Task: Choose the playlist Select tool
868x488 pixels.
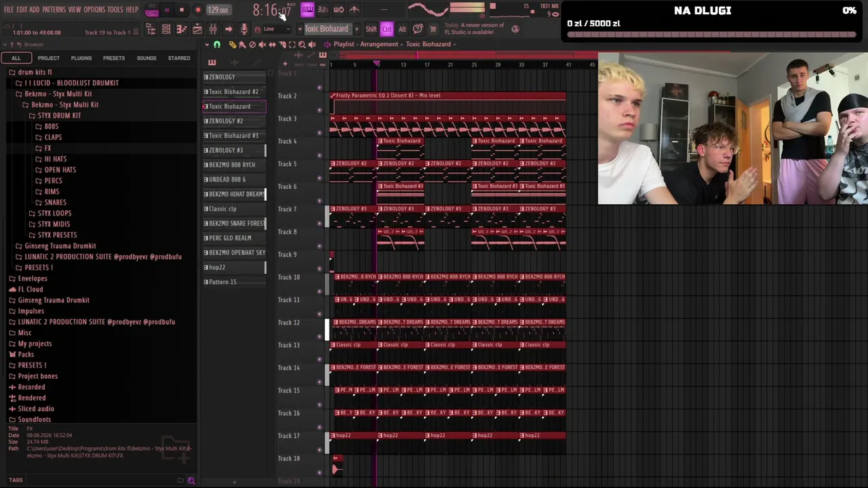Action: (292, 45)
